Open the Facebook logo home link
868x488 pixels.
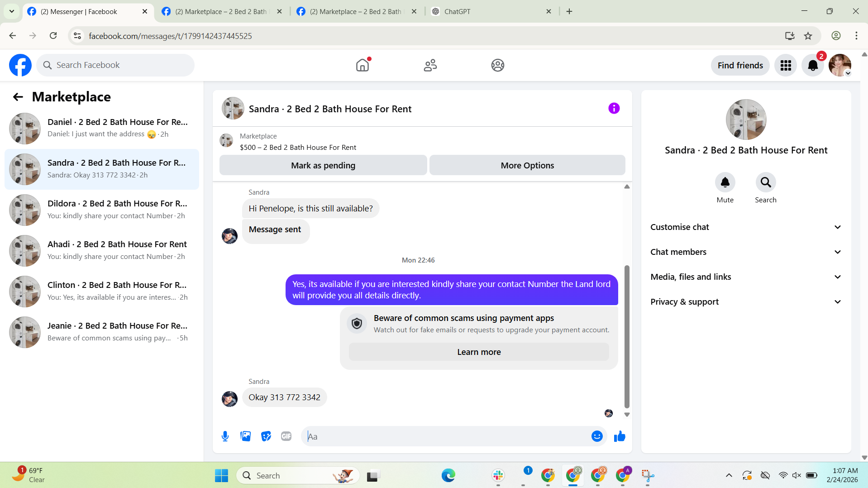(x=20, y=65)
